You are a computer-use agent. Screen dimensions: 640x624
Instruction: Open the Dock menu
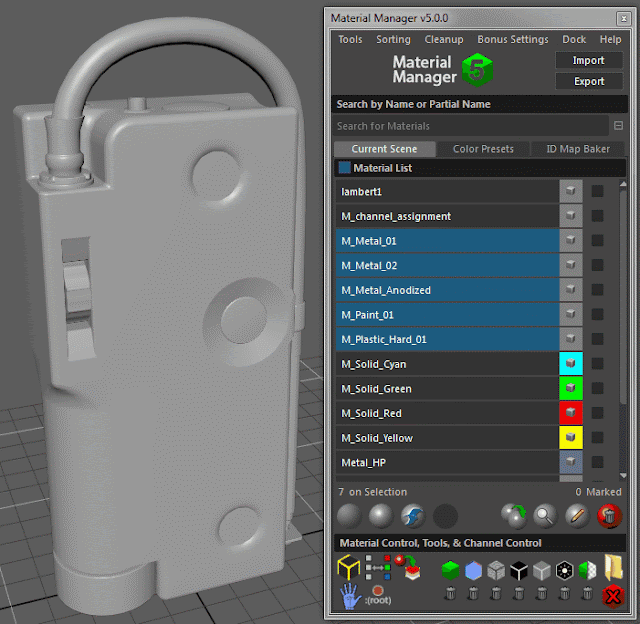click(x=574, y=40)
